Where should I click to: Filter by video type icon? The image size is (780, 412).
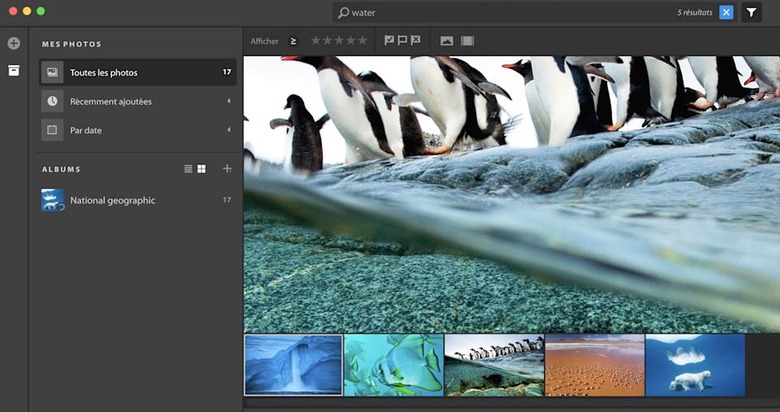pyautogui.click(x=467, y=41)
